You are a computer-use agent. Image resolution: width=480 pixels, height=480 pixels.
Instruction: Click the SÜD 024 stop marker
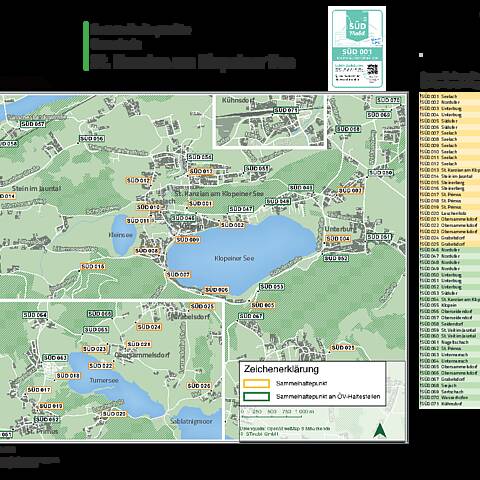(x=149, y=327)
